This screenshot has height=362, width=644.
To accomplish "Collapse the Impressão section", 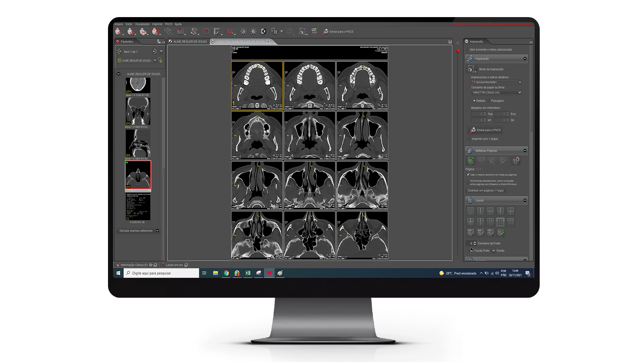I will (525, 59).
